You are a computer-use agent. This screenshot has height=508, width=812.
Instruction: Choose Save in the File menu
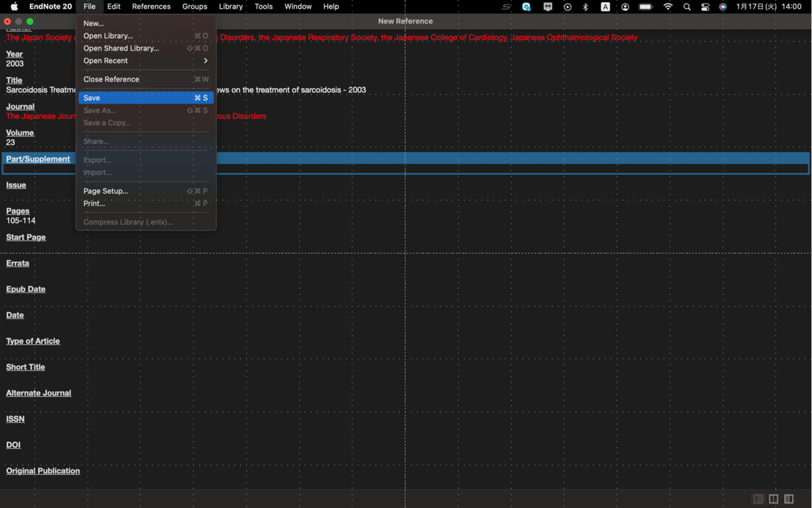click(146, 98)
